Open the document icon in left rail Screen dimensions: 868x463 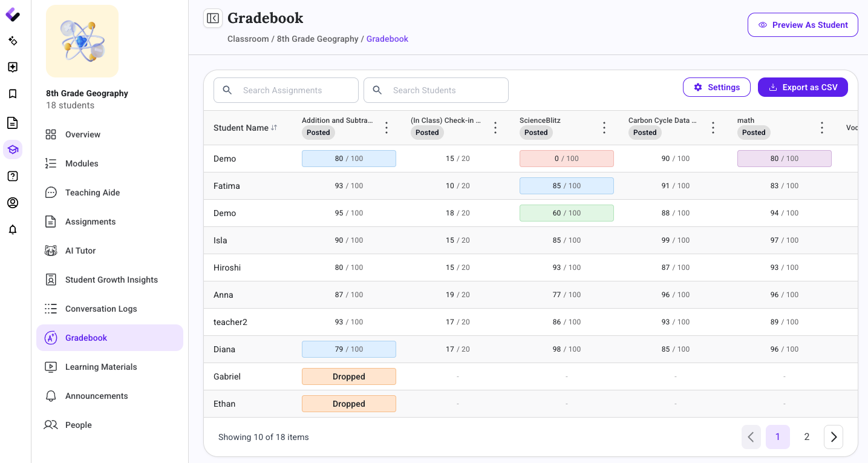(13, 123)
